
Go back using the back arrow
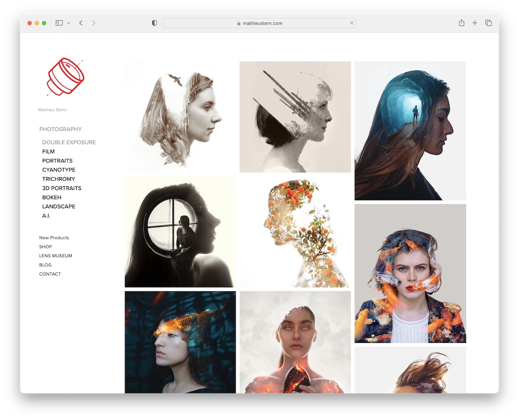[81, 23]
